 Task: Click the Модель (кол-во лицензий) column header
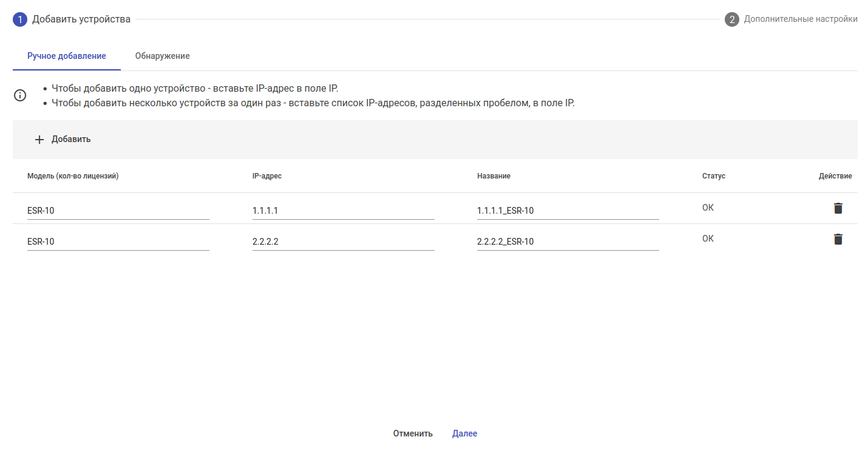pos(73,176)
